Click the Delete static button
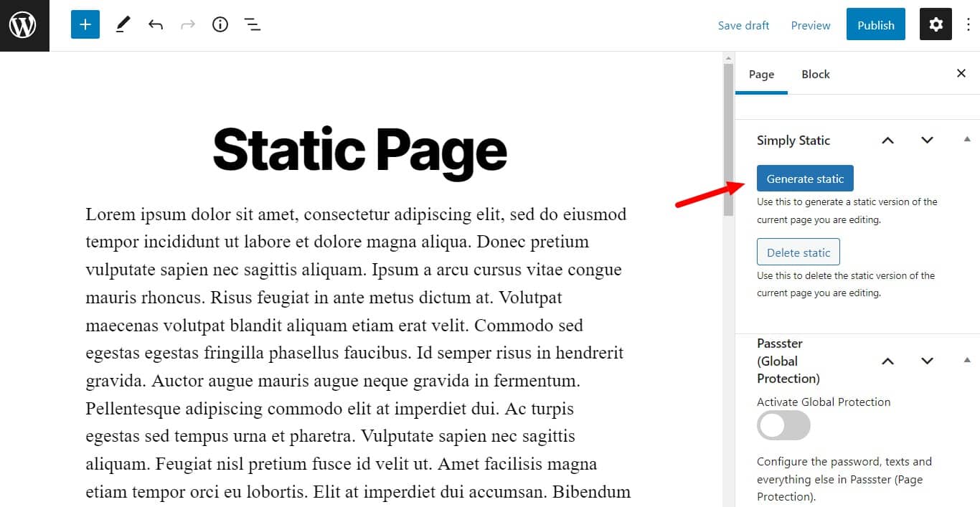The height and width of the screenshot is (507, 980). click(798, 252)
